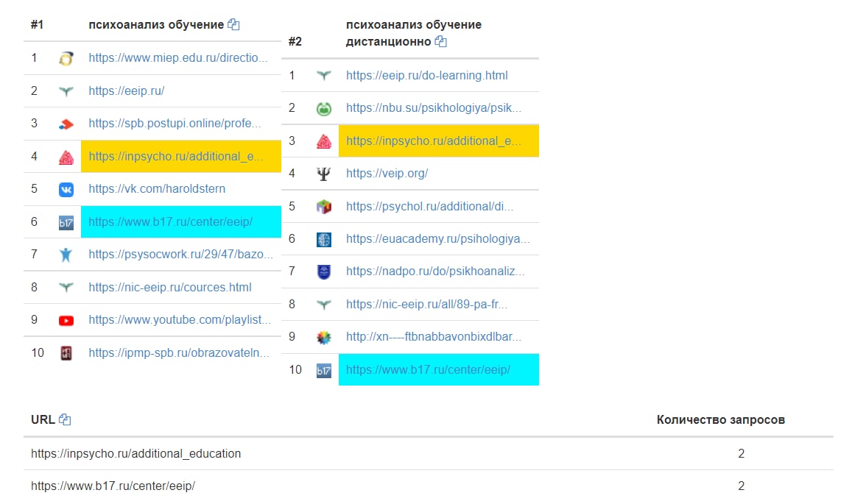
Task: Click the euacademy.ru favicon
Action: tap(323, 239)
